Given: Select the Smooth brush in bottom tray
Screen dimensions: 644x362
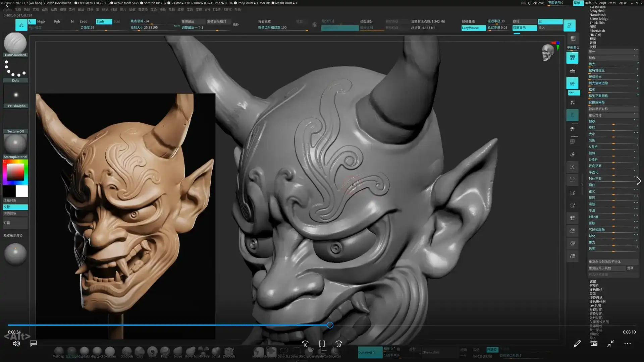Looking at the screenshot, I should pos(127,350).
